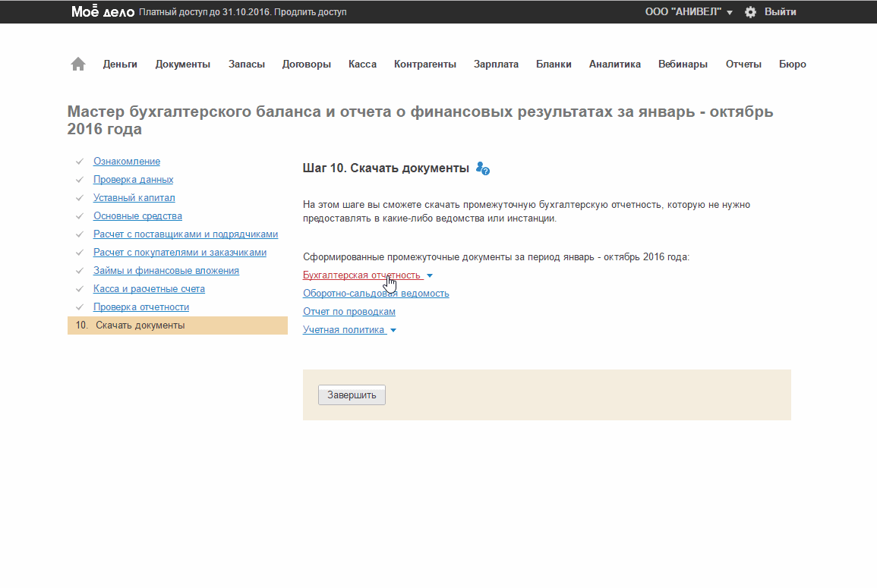This screenshot has width=877, height=588.
Task: Click the Моё дело logo
Action: [x=103, y=12]
